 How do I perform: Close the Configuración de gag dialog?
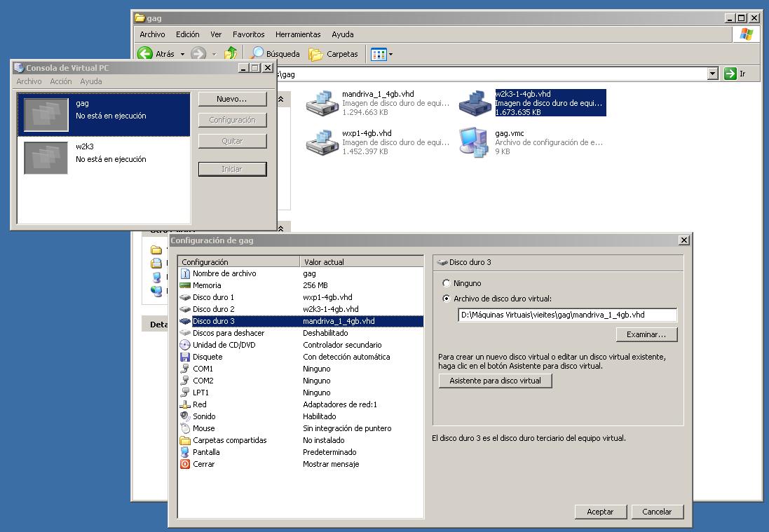tap(683, 240)
